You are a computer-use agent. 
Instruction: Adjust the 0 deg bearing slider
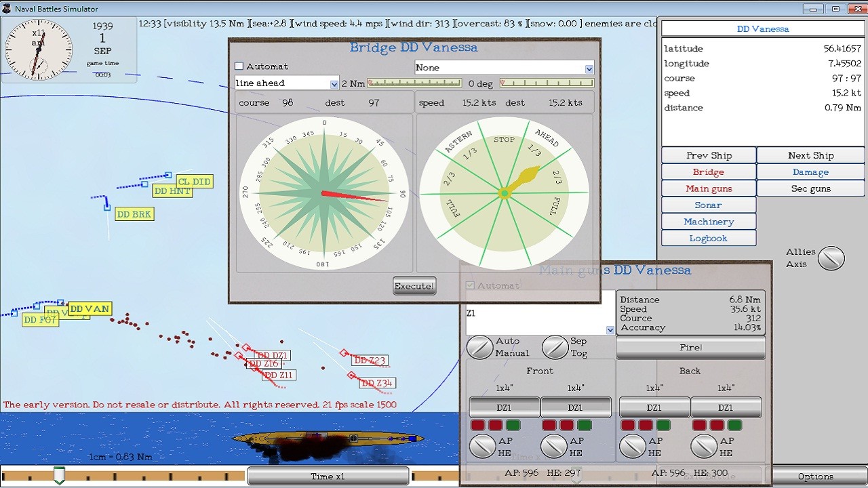click(548, 83)
